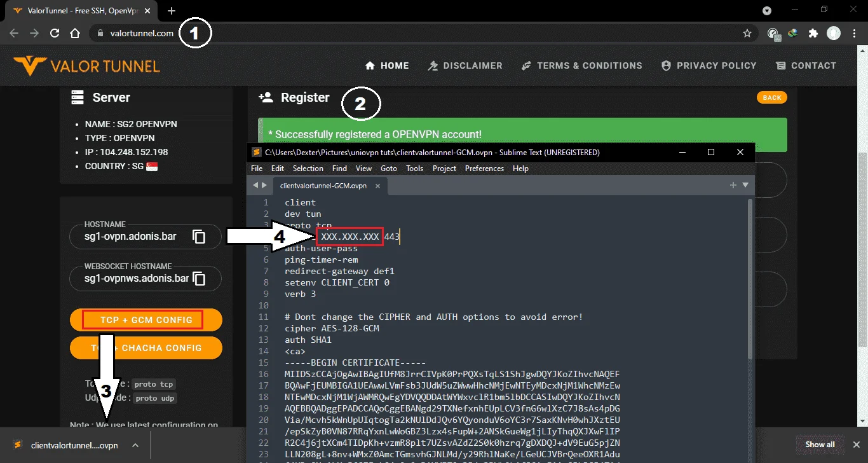Click the Sublime Text vertical scrollbar
The image size is (868, 463).
coord(750,280)
